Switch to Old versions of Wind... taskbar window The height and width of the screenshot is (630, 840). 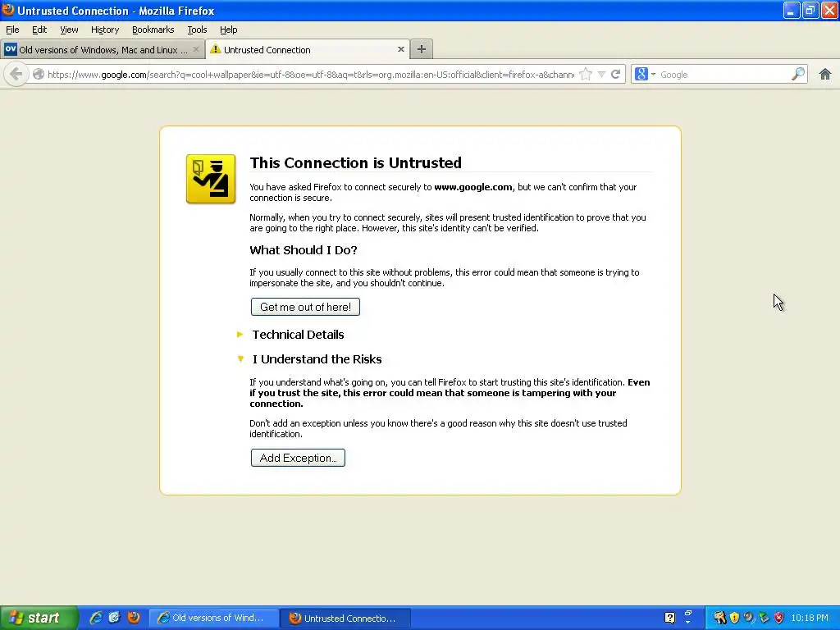pos(214,619)
